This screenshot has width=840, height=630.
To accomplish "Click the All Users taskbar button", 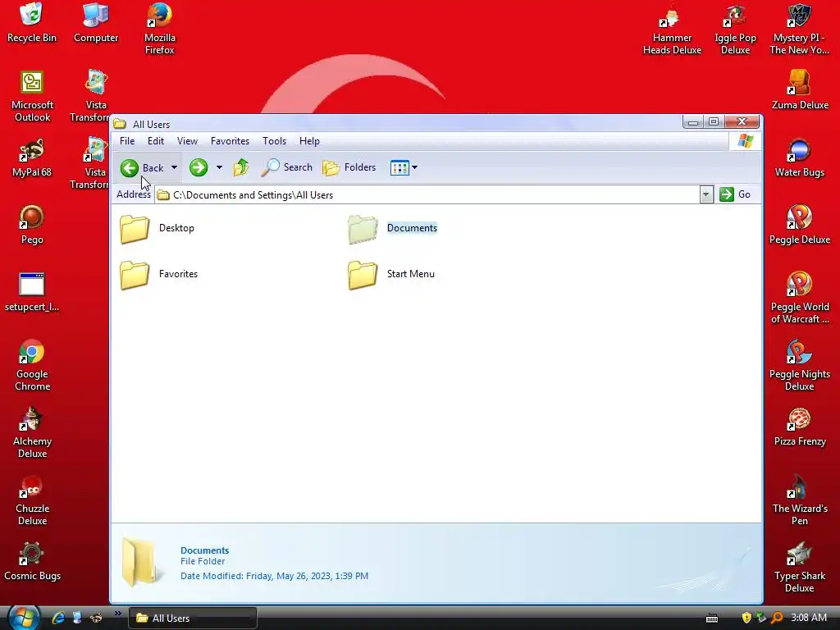I will (192, 619).
